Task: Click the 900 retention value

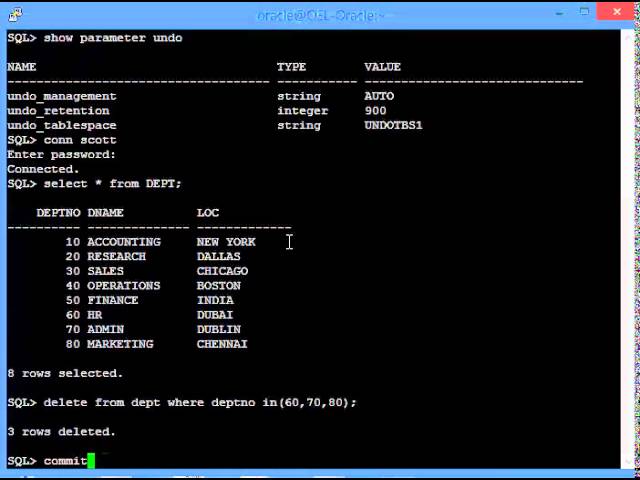Action: [x=376, y=111]
